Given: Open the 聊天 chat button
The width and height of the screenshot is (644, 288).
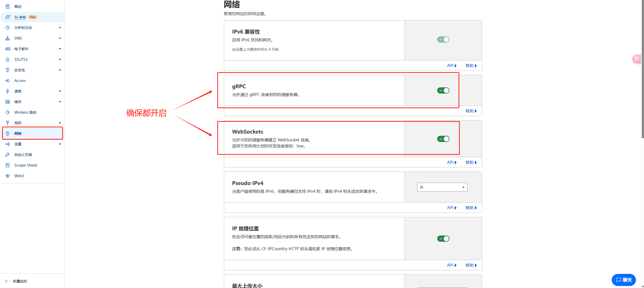Looking at the screenshot, I should (624, 280).
